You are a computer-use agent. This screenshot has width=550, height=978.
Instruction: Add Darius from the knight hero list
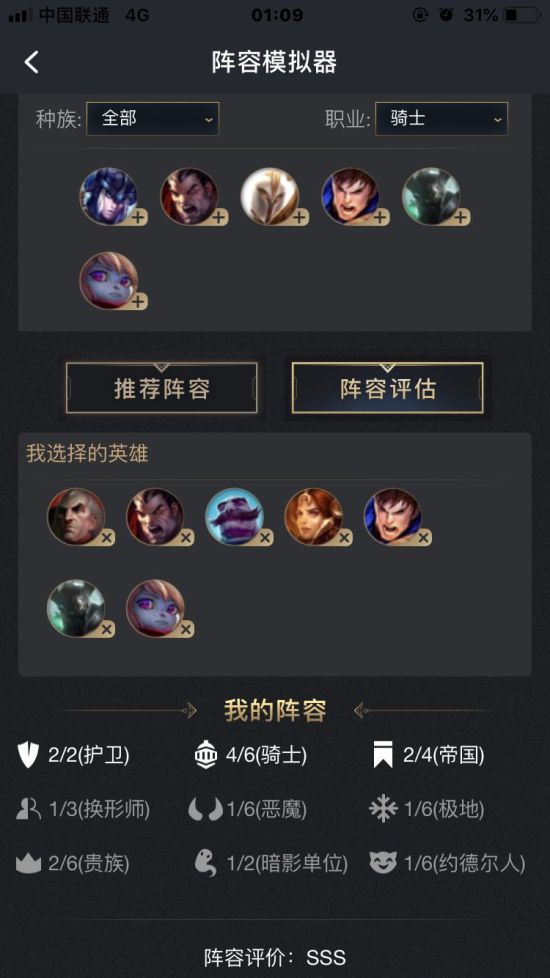tap(194, 196)
